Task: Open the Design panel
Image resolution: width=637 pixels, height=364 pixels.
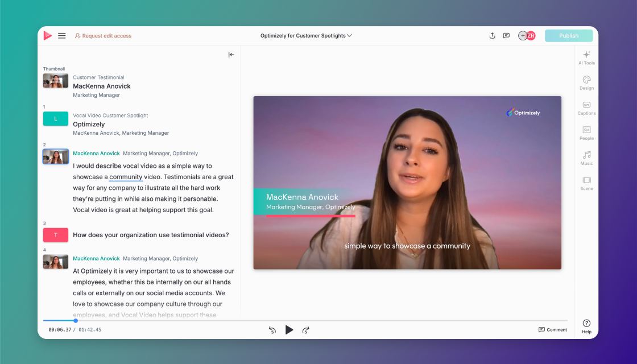Action: pyautogui.click(x=586, y=83)
